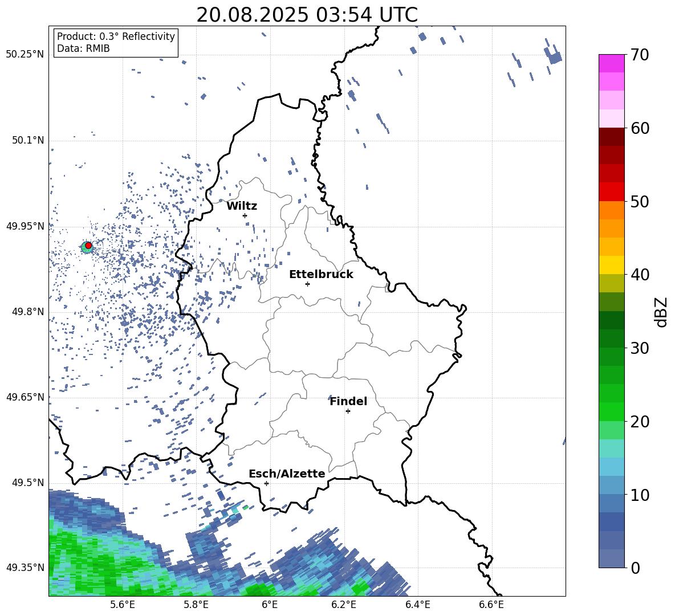675x616 pixels.
Task: Click the Esch/Alzette city label
Action: (x=287, y=474)
